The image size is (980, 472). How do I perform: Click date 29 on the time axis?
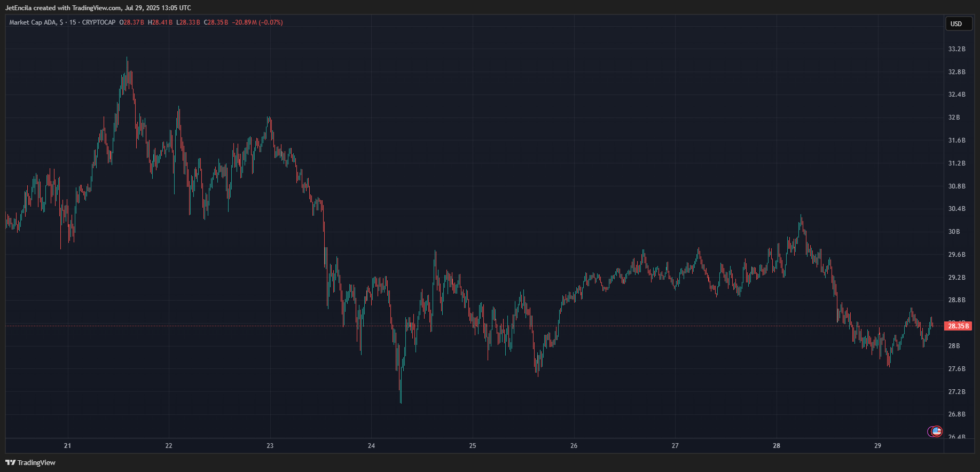pos(878,446)
